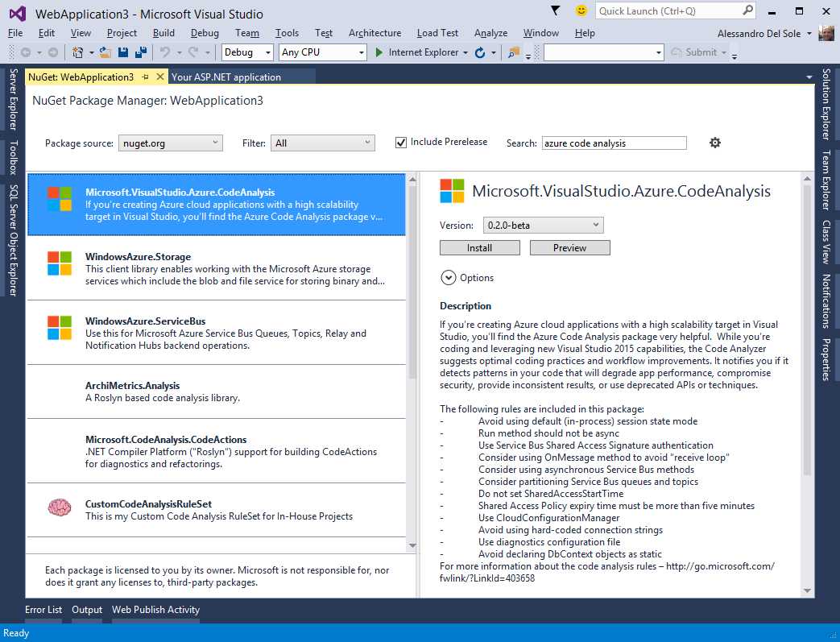Open the New Project toolbar icon
The width and height of the screenshot is (840, 642).
coord(76,52)
